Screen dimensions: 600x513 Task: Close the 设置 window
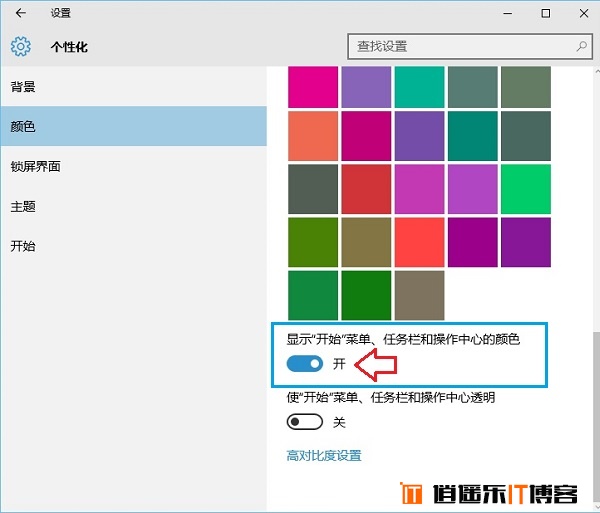point(584,13)
